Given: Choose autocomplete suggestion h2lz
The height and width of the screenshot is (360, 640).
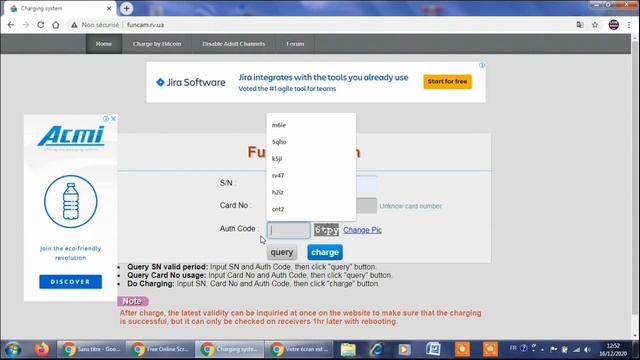Looking at the screenshot, I should (311, 192).
